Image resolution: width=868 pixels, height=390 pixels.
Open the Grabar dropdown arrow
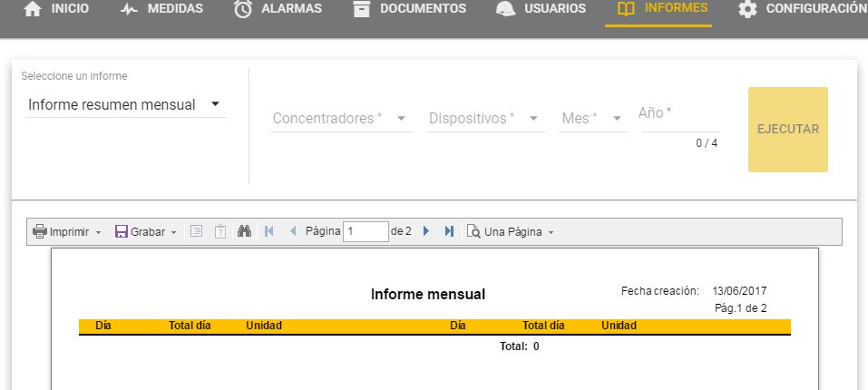click(x=173, y=232)
